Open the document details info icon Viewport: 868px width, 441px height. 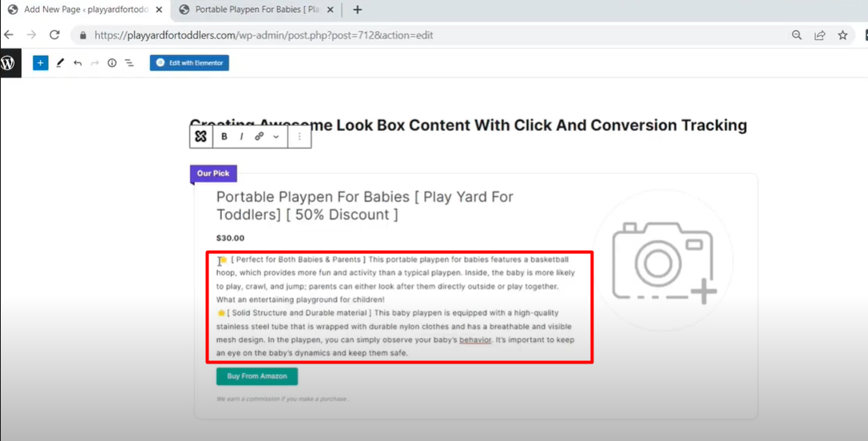pyautogui.click(x=112, y=63)
